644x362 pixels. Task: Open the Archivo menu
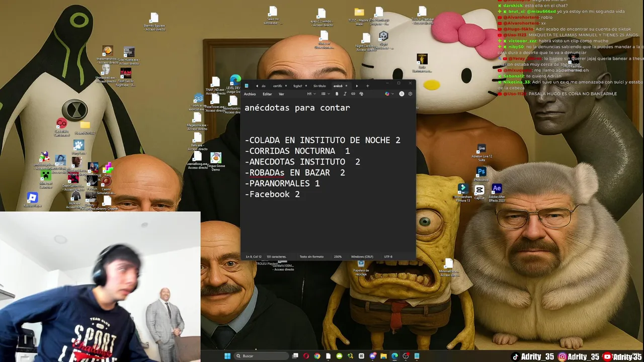250,94
